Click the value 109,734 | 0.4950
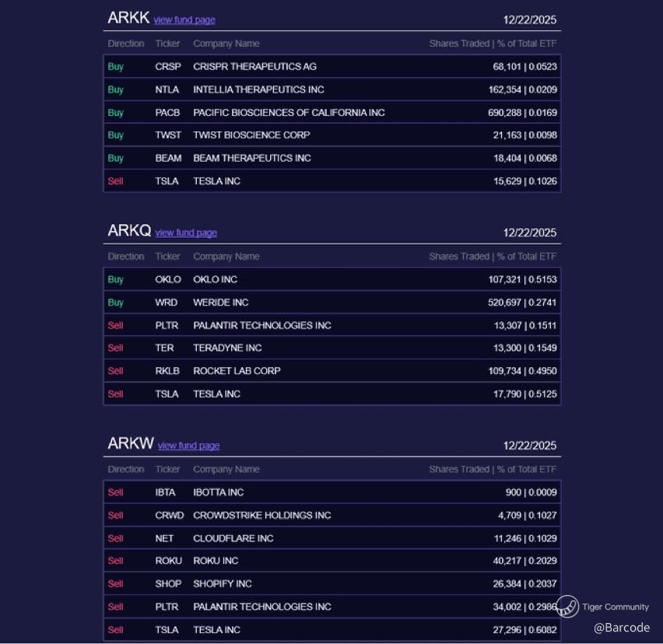 [523, 371]
